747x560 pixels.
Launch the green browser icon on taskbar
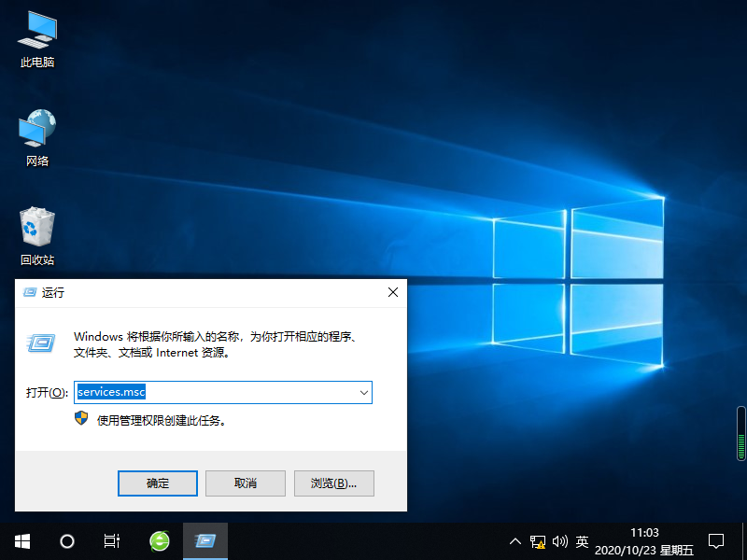158,541
